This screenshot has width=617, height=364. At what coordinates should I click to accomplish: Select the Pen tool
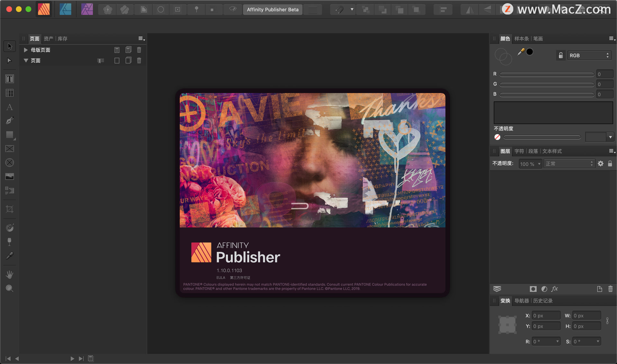(x=10, y=120)
